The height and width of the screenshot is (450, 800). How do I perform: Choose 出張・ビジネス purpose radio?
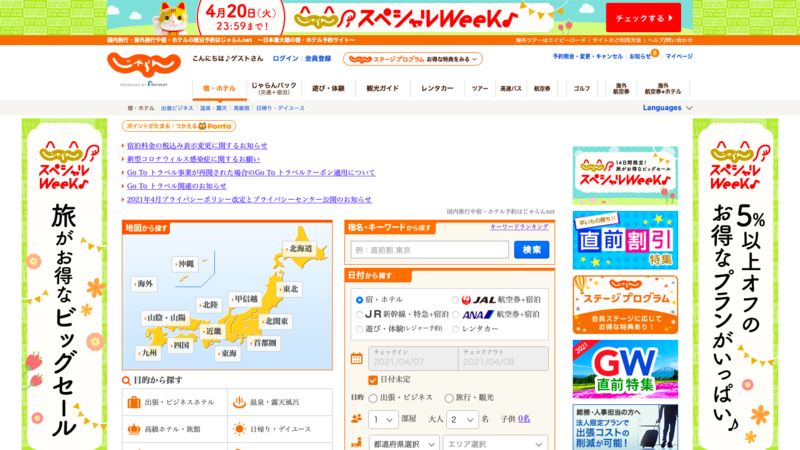373,398
